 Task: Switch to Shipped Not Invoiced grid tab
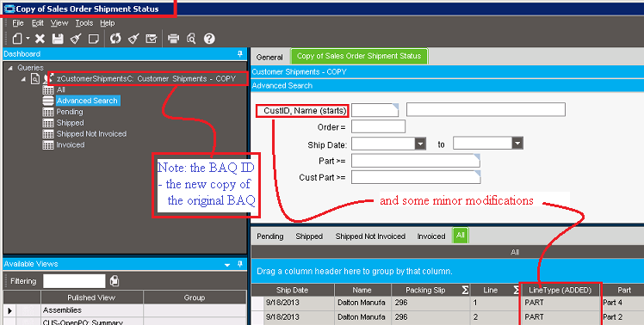[370, 236]
